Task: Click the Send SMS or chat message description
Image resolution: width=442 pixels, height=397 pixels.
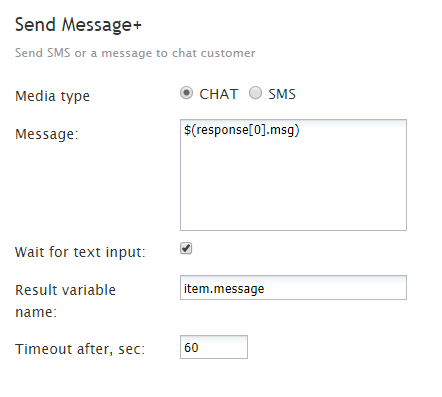Action: [x=135, y=53]
